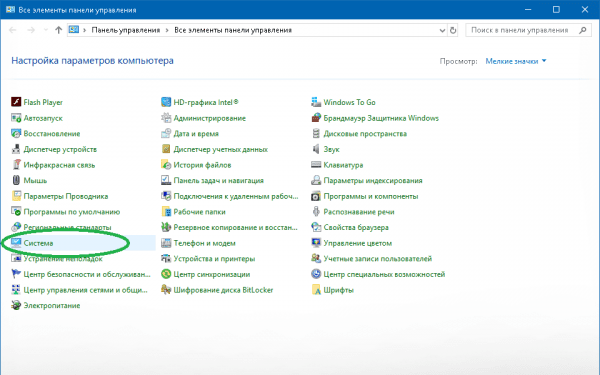
Task: Open the Телефон и модем icon
Action: click(x=166, y=243)
